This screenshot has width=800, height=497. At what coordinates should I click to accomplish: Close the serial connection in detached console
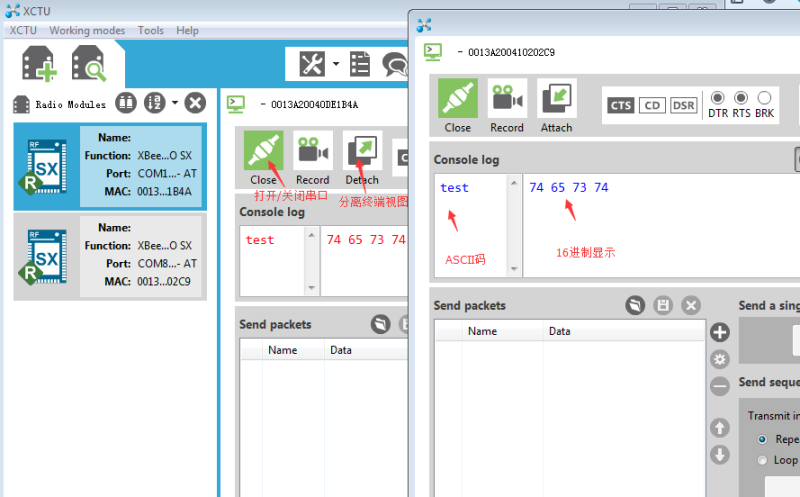(458, 106)
